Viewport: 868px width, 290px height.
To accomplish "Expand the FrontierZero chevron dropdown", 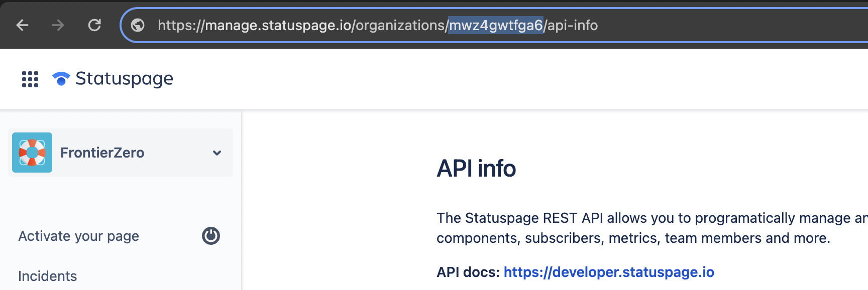I will pos(217,153).
